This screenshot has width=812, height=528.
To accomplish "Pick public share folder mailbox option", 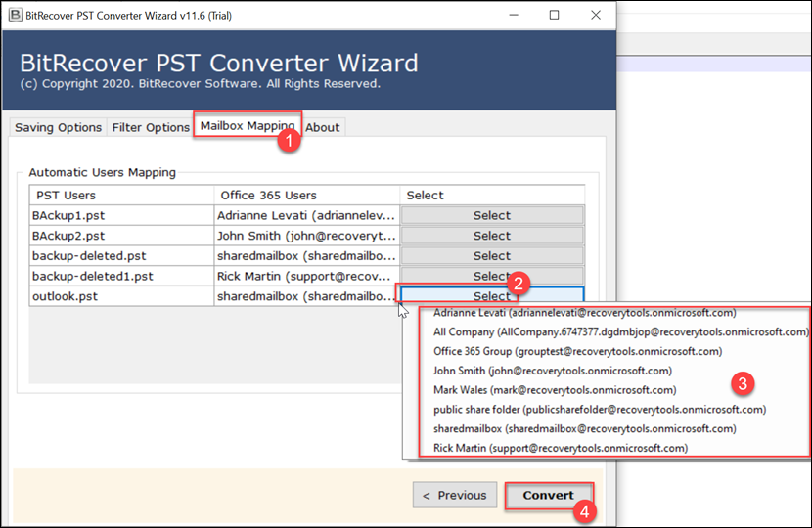I will [599, 410].
